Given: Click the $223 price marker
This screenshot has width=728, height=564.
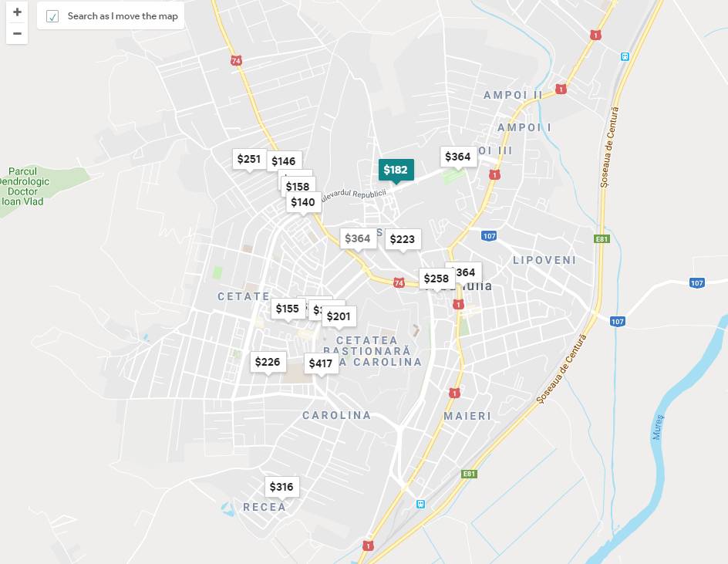Looking at the screenshot, I should 403,239.
